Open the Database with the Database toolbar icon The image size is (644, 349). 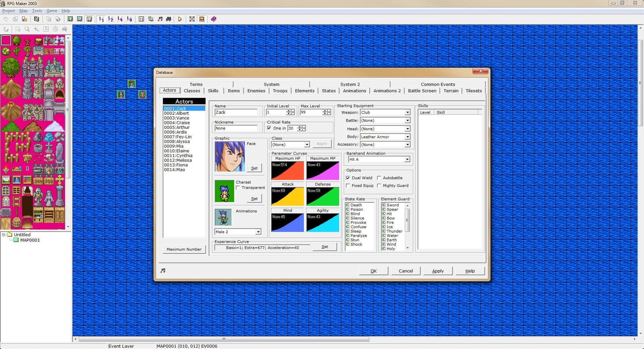click(x=141, y=19)
